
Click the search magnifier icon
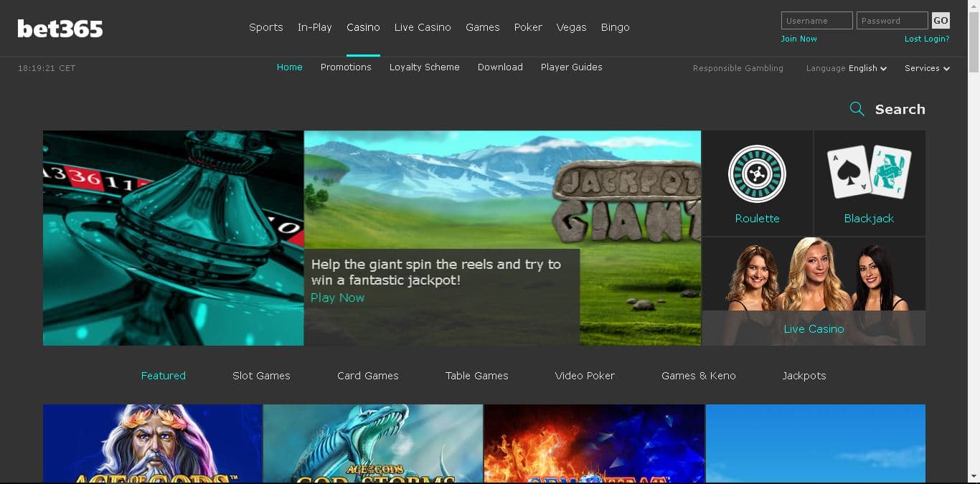tap(857, 109)
